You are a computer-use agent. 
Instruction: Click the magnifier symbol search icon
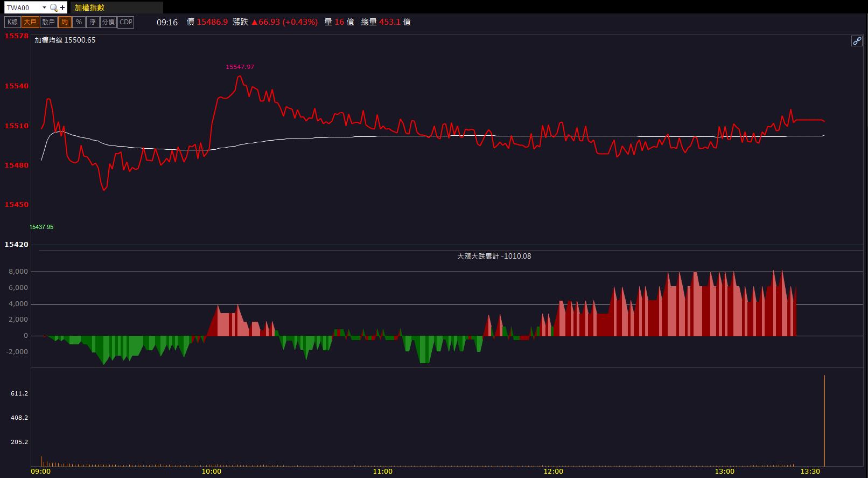click(53, 8)
